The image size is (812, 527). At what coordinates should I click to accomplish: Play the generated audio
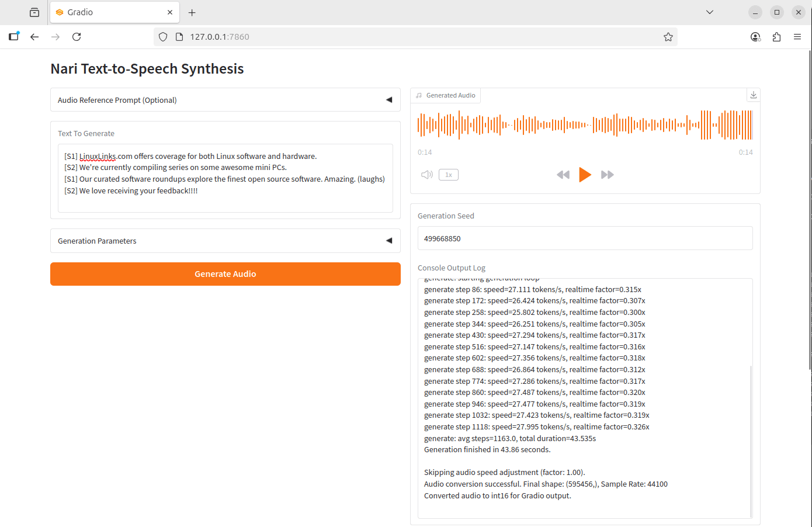(585, 175)
